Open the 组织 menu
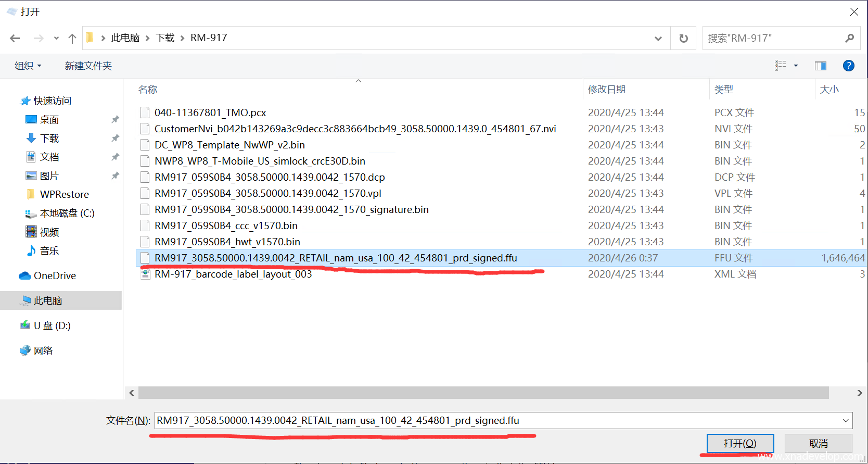The width and height of the screenshot is (868, 464). 28,66
